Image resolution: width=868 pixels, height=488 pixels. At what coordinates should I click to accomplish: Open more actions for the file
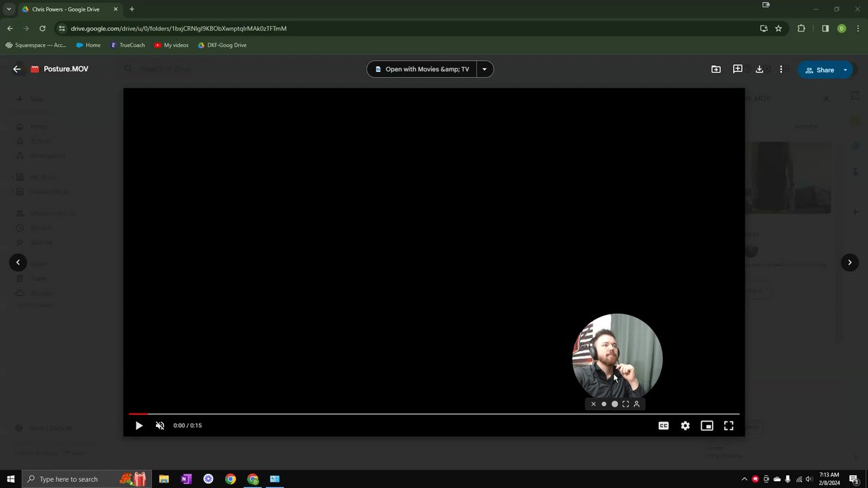[x=781, y=69]
